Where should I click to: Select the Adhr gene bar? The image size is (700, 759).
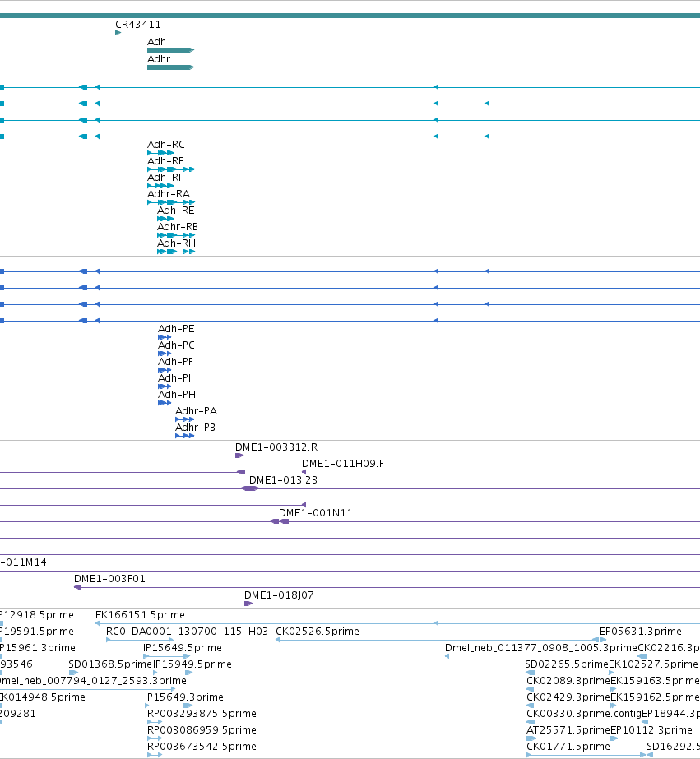pyautogui.click(x=170, y=67)
